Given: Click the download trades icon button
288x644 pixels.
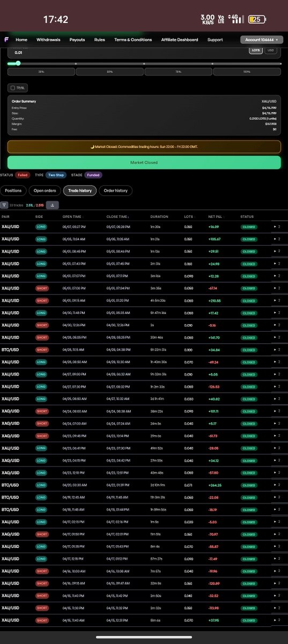Looking at the screenshot, I should point(52,204).
